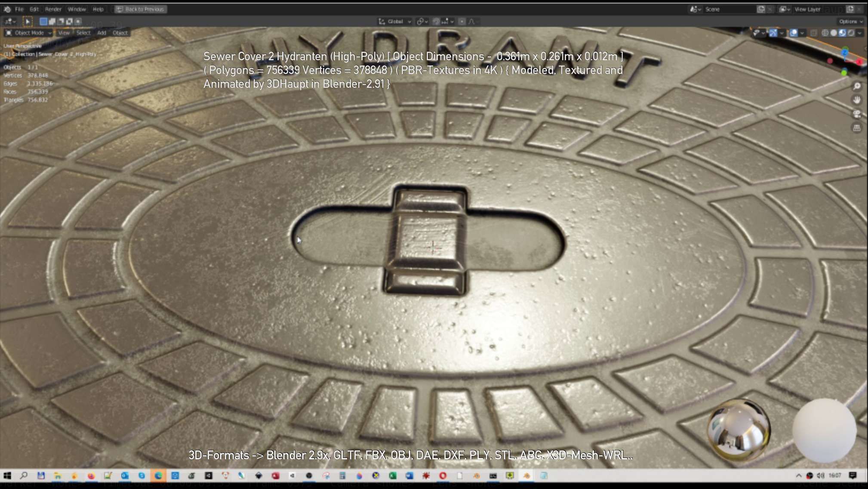Open the pivot point dropdown
The image size is (868, 489).
pos(422,22)
